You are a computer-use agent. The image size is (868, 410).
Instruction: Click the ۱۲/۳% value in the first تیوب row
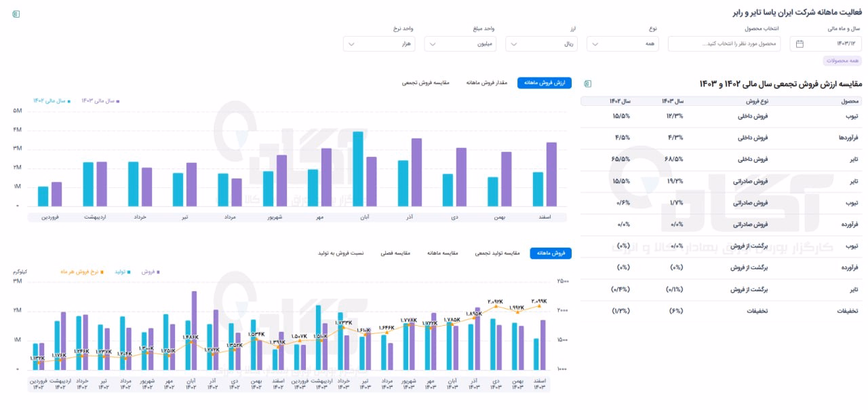675,116
